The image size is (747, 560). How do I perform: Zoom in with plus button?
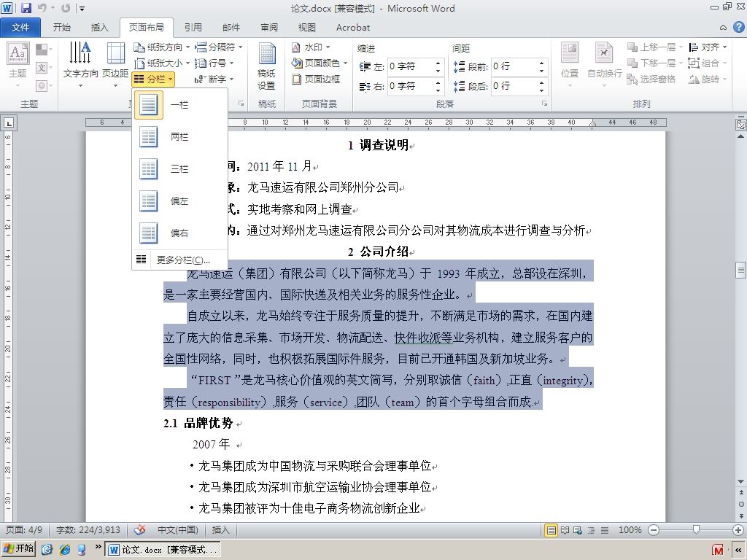point(738,530)
